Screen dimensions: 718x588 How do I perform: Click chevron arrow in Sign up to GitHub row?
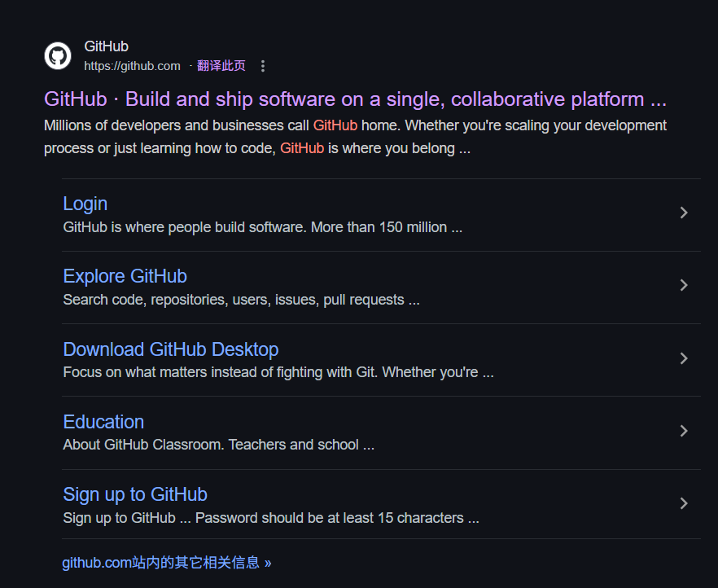coord(684,503)
